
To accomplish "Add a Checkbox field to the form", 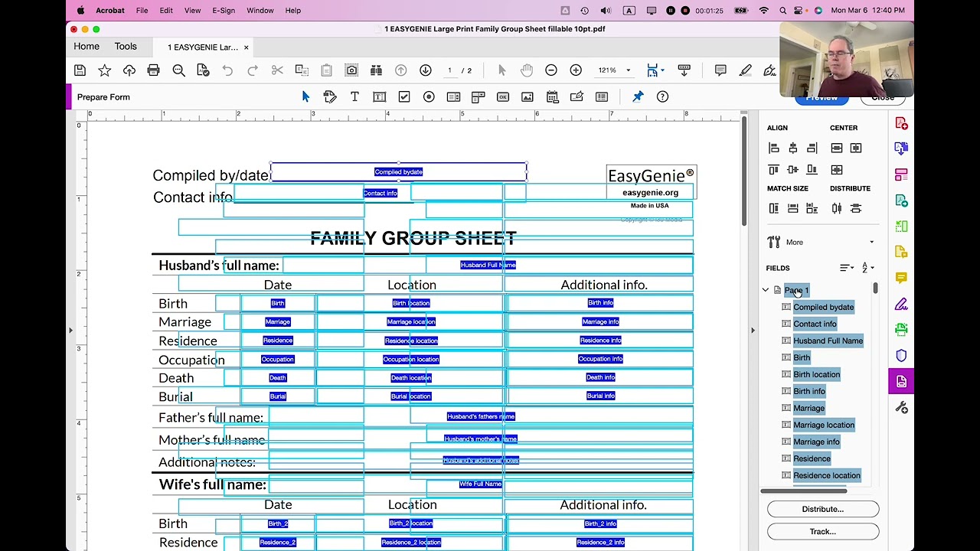I will tap(404, 96).
